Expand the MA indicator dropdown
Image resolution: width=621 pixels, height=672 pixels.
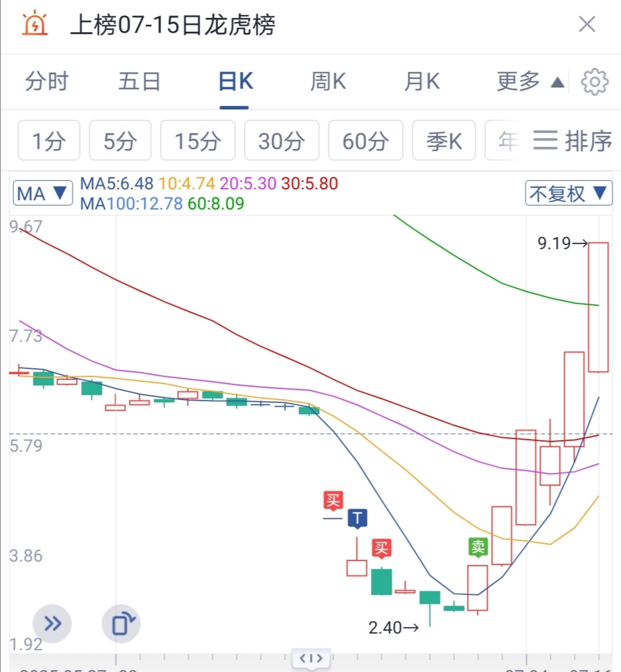coord(43,193)
